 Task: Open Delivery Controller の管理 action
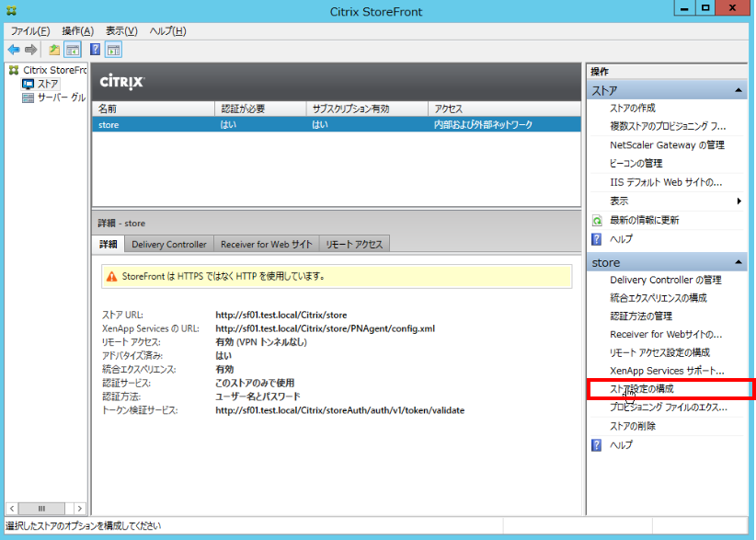pyautogui.click(x=665, y=281)
